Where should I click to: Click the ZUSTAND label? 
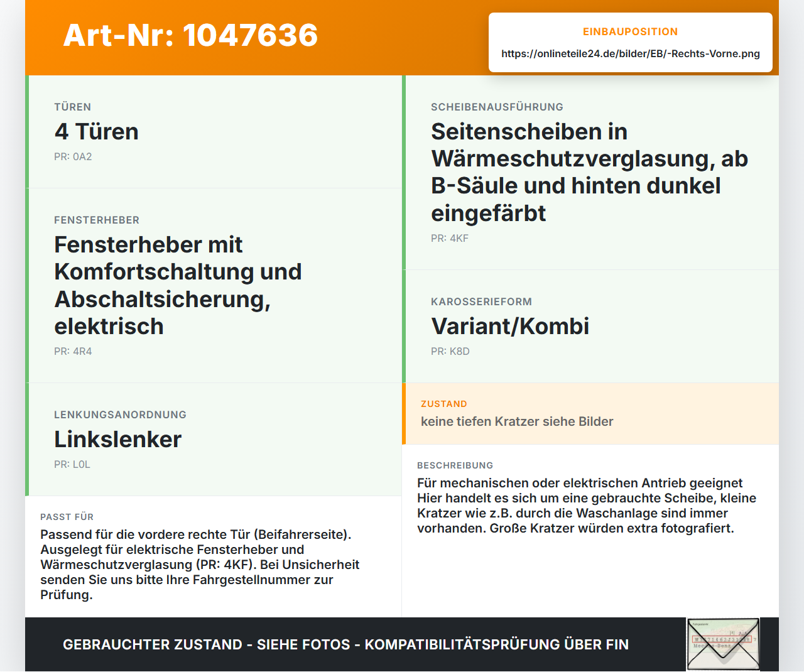(x=444, y=404)
